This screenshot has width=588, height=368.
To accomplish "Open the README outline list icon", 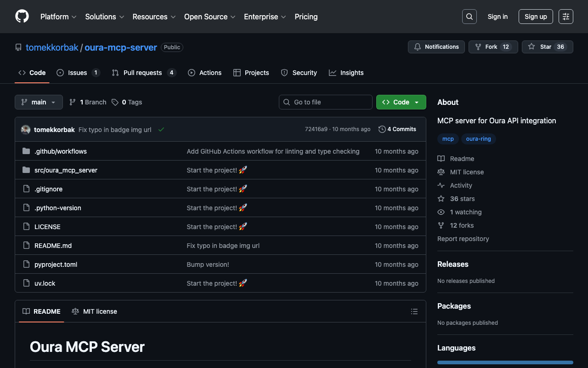I will pyautogui.click(x=414, y=311).
